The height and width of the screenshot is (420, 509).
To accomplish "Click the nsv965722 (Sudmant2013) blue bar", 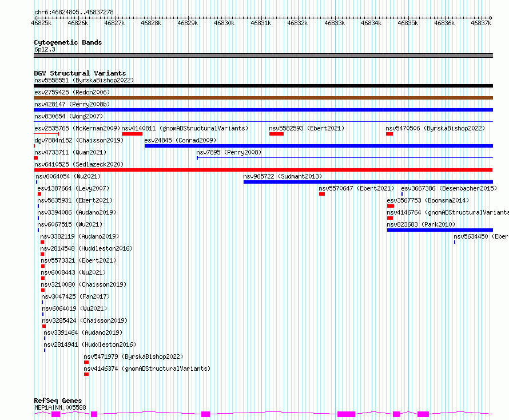I will point(368,182).
